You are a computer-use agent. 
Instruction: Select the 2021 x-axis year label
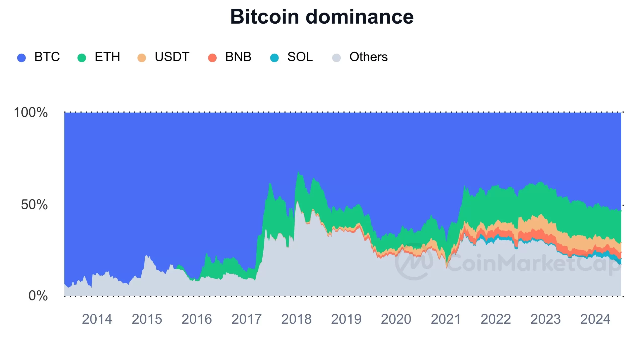(446, 319)
